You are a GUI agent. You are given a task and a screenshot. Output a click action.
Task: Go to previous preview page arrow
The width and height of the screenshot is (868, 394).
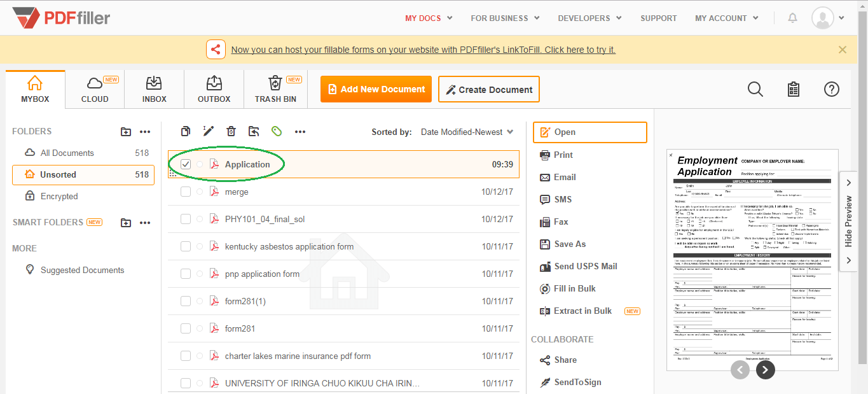pos(740,370)
